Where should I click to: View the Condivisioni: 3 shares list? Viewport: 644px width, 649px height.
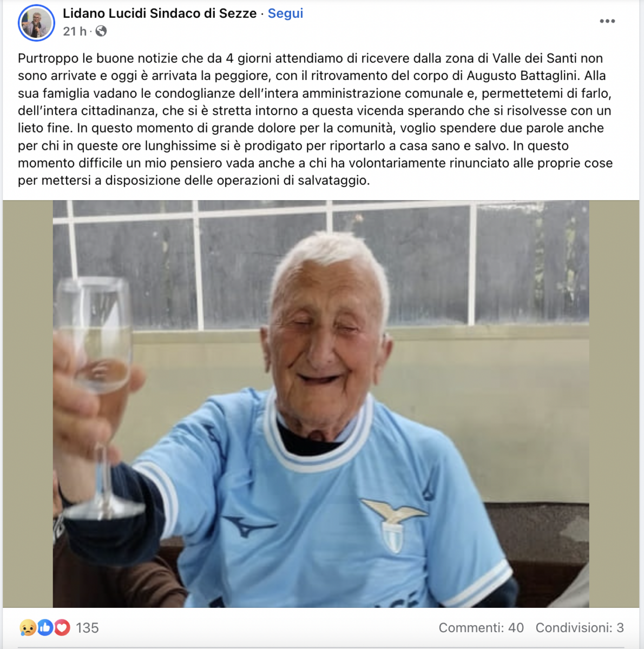pos(580,628)
